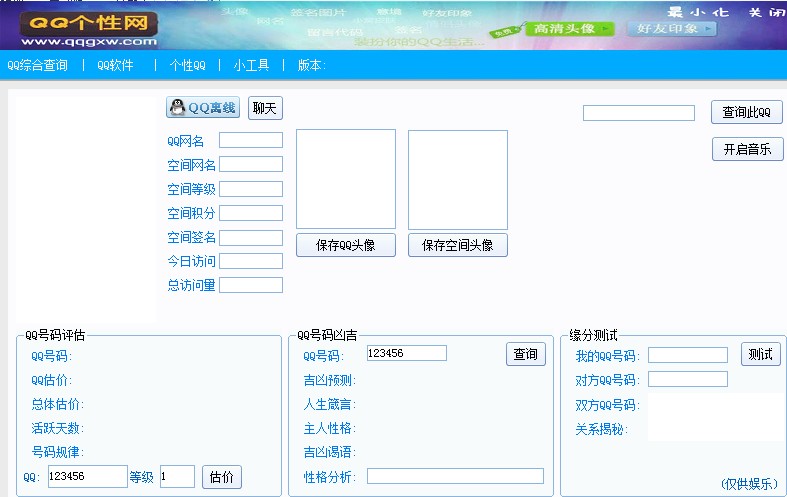Click the 空间签名 field
This screenshot has height=497, width=787.
(x=251, y=237)
